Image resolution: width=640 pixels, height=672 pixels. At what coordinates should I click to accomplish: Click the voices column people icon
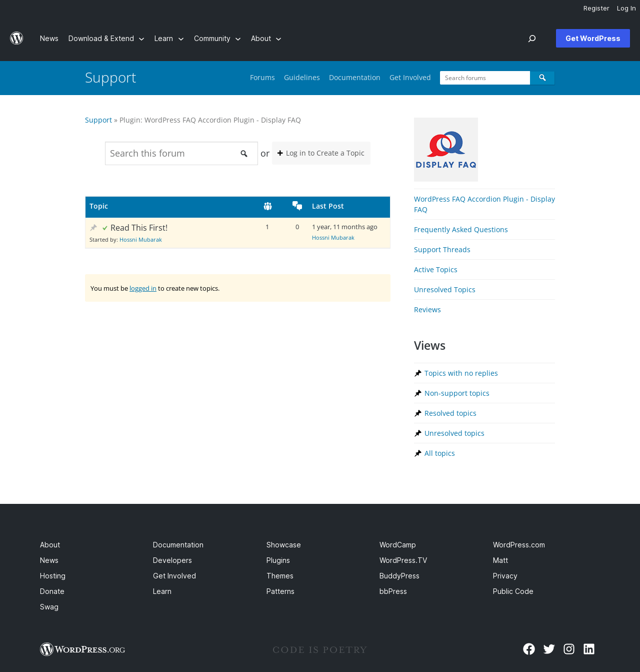(x=267, y=206)
